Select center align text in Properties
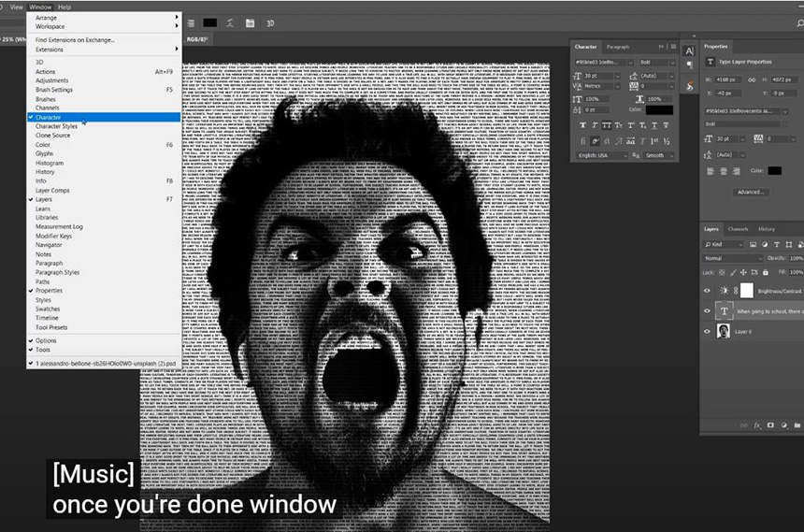The image size is (804, 532). [x=724, y=170]
